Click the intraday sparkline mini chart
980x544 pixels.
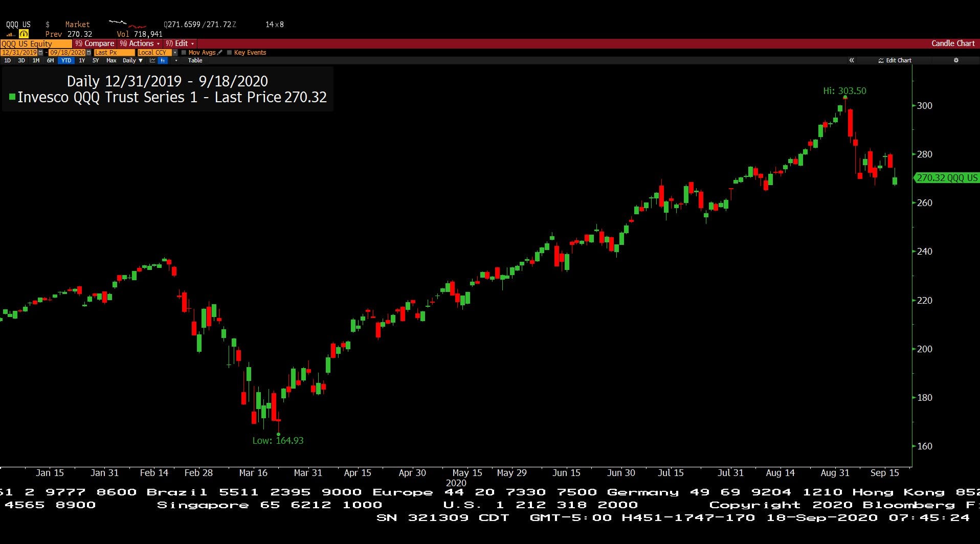click(x=127, y=24)
